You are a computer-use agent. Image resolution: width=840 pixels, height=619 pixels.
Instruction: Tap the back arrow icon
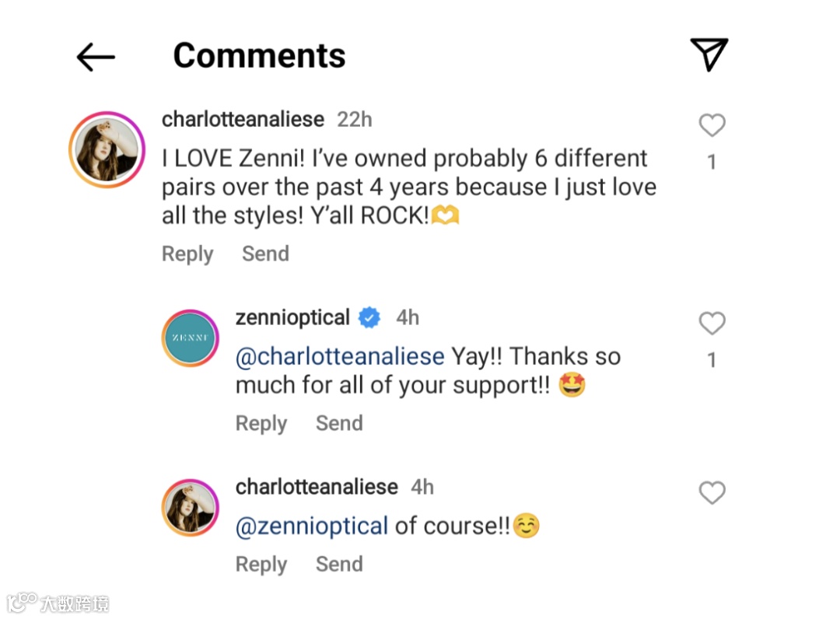pyautogui.click(x=96, y=57)
